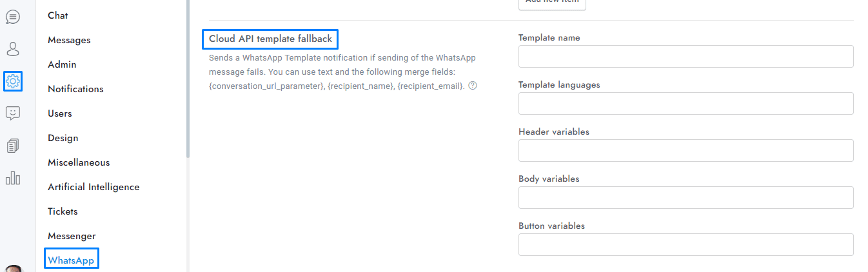Open the chatbot smiley message icon
868x272 pixels.
(x=12, y=113)
